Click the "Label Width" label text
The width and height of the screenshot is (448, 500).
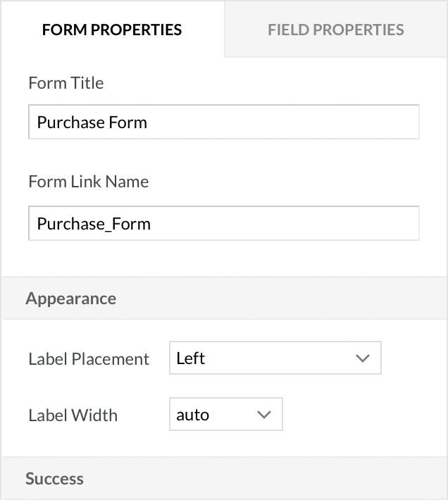[73, 415]
